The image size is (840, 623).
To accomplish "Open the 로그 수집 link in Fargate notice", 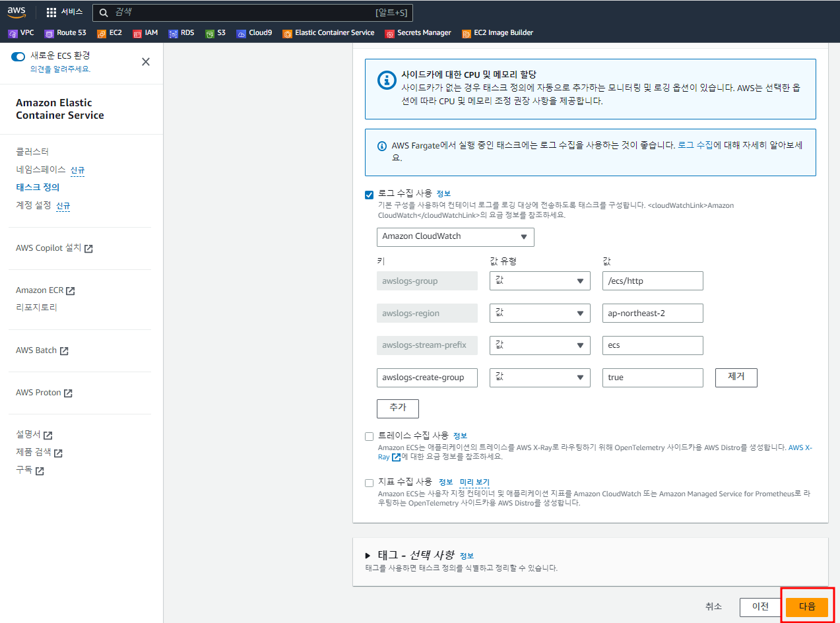I will coord(695,145).
